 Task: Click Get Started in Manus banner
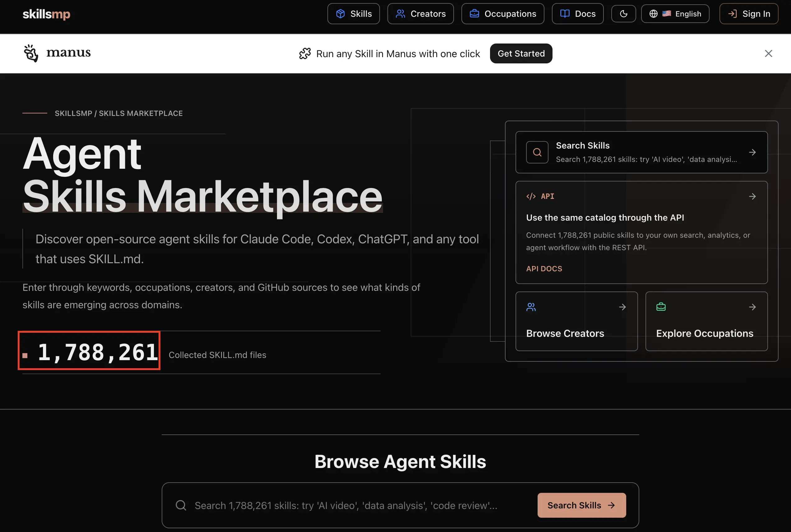click(x=521, y=53)
